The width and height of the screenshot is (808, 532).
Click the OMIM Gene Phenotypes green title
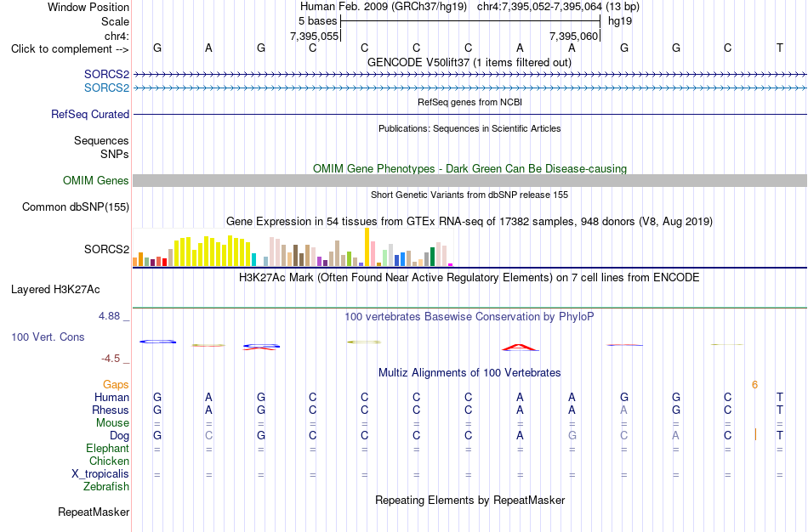[x=469, y=168]
